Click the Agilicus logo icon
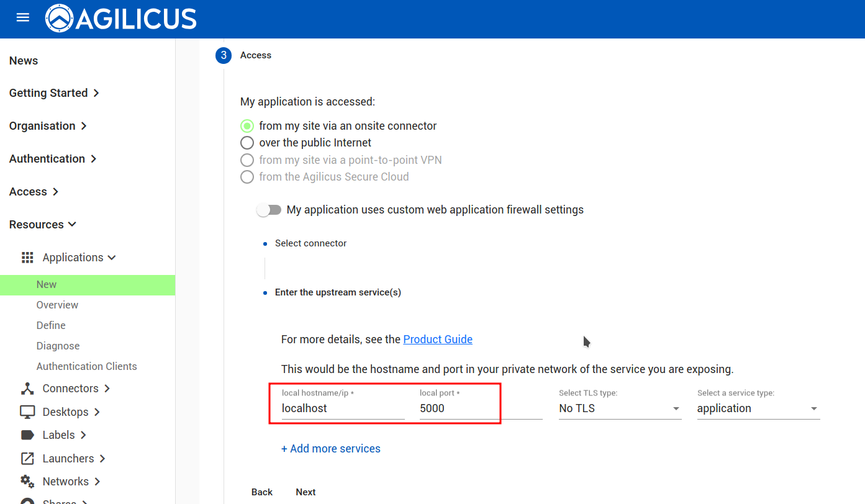Image resolution: width=865 pixels, height=504 pixels. (59, 19)
